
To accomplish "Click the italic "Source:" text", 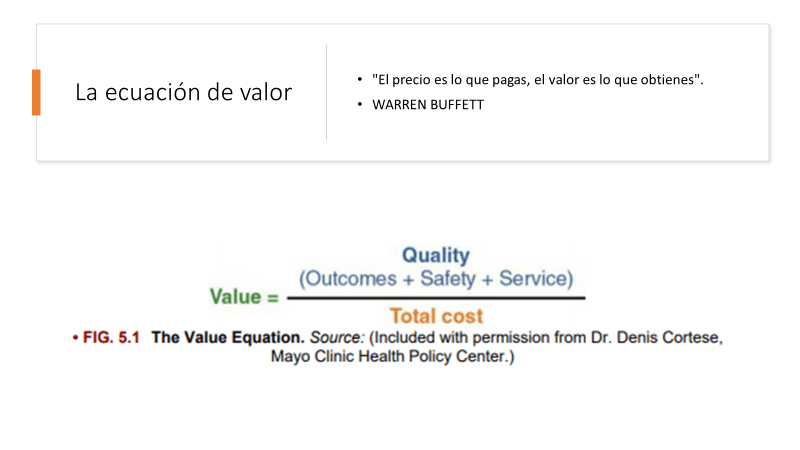I will 338,338.
